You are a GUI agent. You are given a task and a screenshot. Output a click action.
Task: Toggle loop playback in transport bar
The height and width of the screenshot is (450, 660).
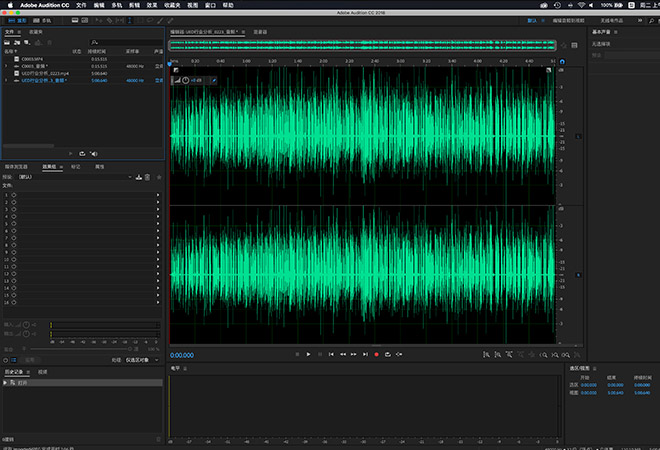pos(387,354)
